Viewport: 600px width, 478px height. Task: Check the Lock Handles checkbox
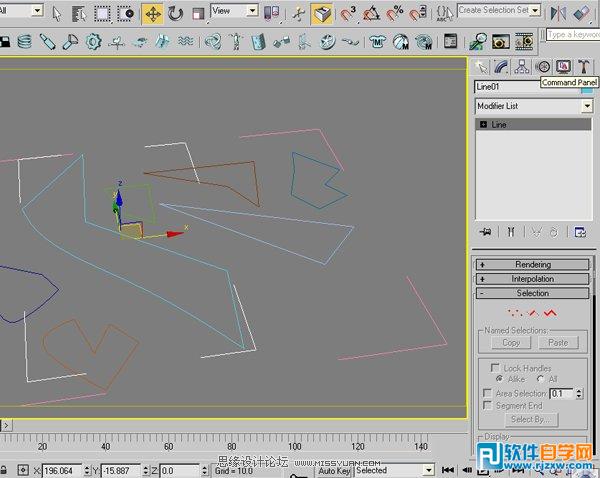(494, 368)
